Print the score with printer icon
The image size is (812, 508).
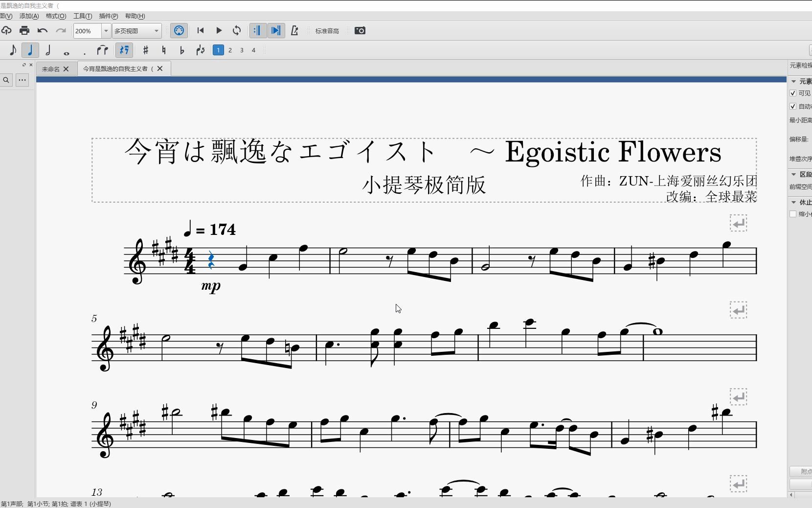pyautogui.click(x=24, y=31)
